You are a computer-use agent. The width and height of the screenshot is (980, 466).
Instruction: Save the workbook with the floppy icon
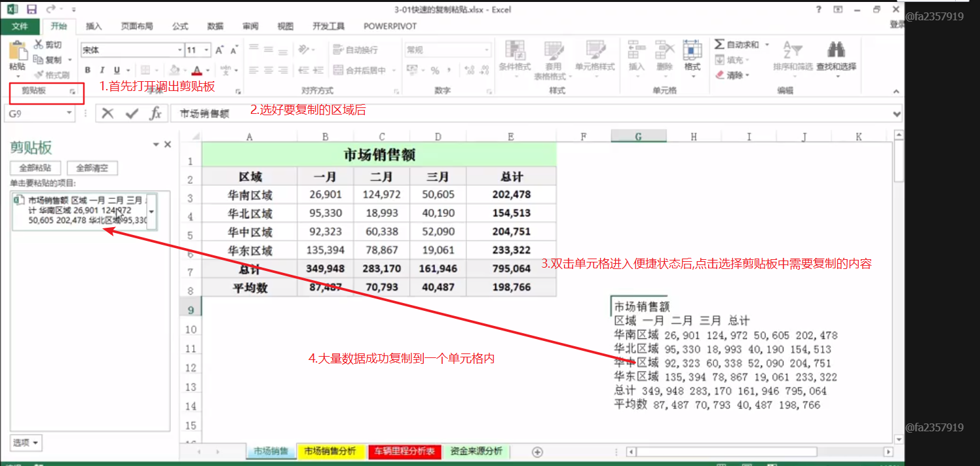point(31,9)
